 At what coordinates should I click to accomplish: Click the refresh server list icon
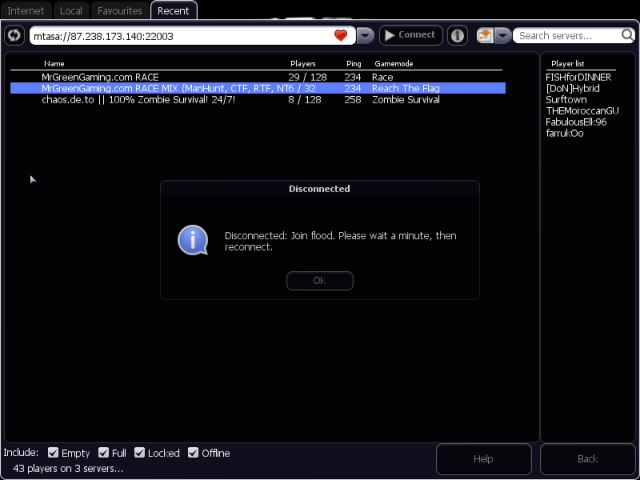coord(15,35)
